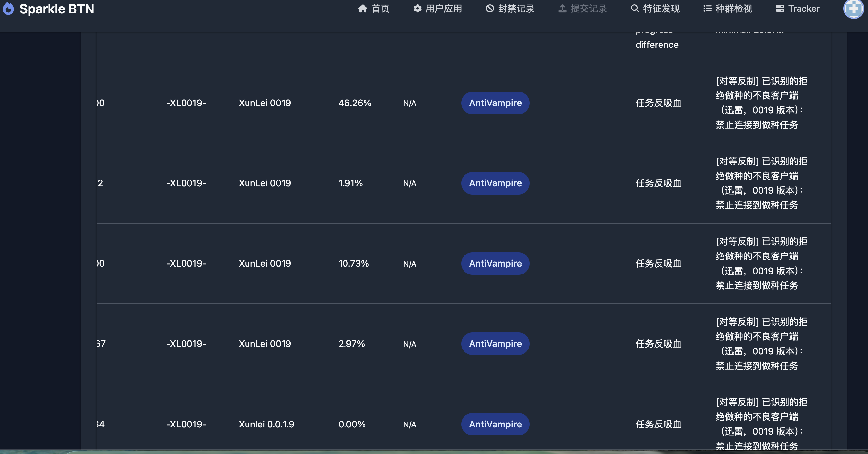868x454 pixels.
Task: Click N/A cell in the 2.97% row
Action: pyautogui.click(x=410, y=344)
